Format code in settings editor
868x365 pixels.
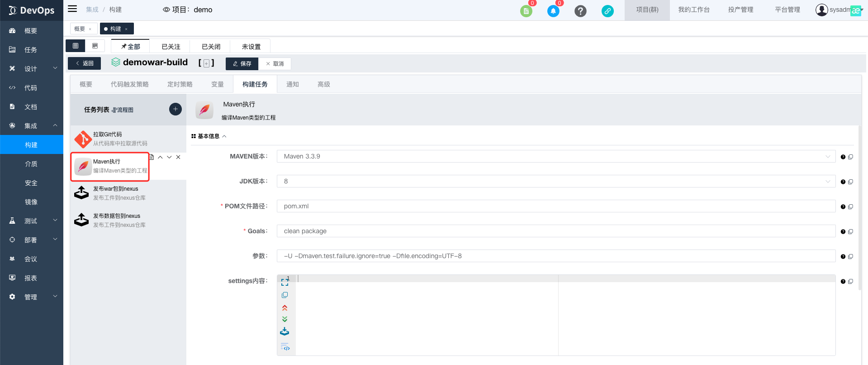(x=285, y=347)
